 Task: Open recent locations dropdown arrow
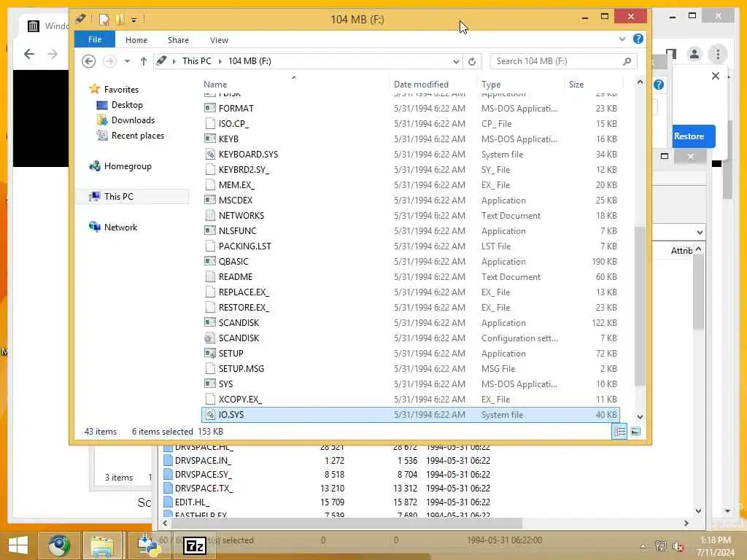point(127,61)
